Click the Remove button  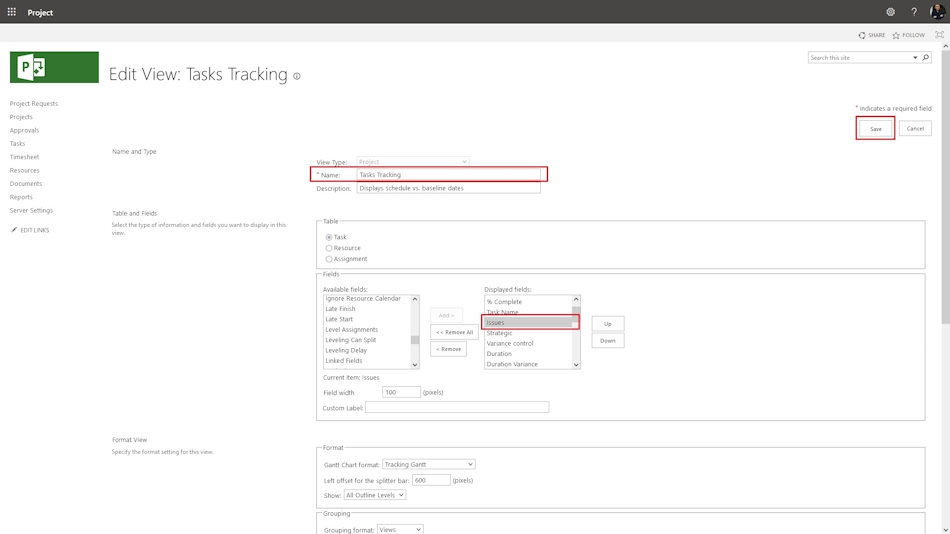(x=448, y=349)
